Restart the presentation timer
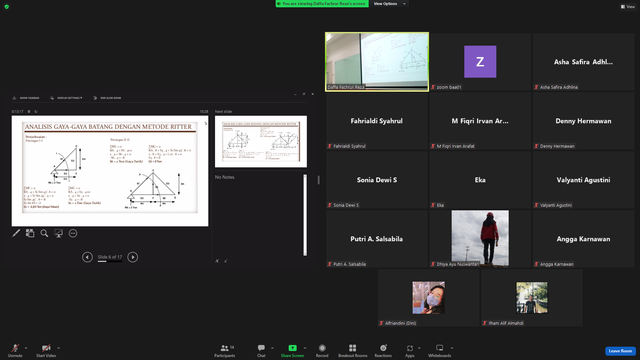The height and width of the screenshot is (360, 640). pyautogui.click(x=36, y=111)
